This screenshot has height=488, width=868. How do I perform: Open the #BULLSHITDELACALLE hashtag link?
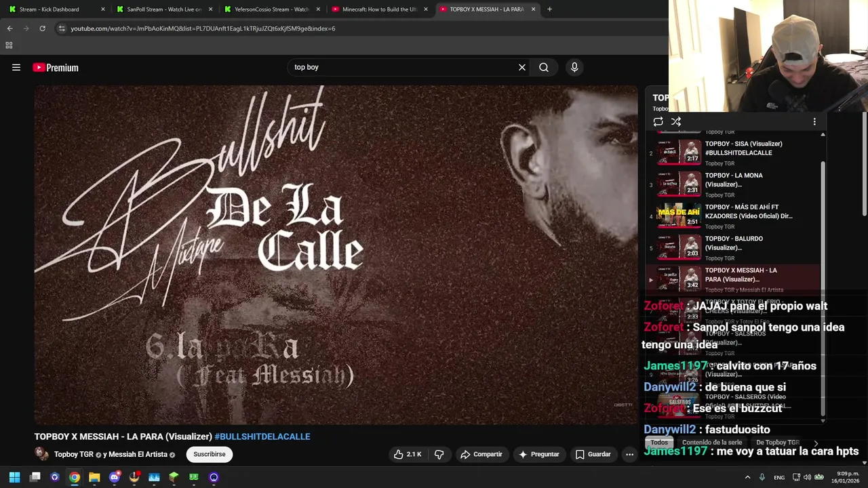262,436
